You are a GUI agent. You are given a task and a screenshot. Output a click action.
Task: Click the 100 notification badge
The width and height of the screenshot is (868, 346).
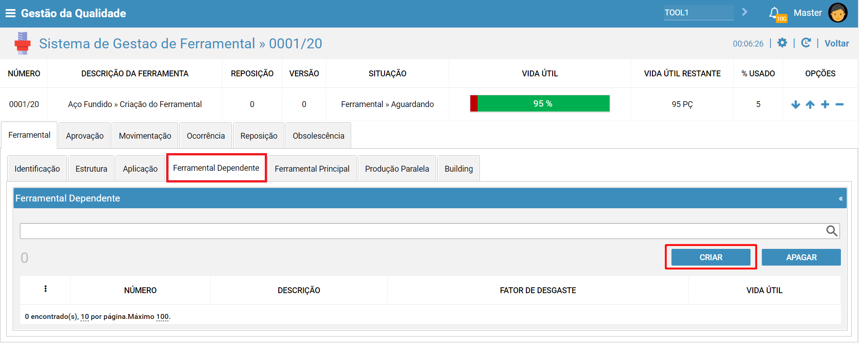pyautogui.click(x=781, y=19)
